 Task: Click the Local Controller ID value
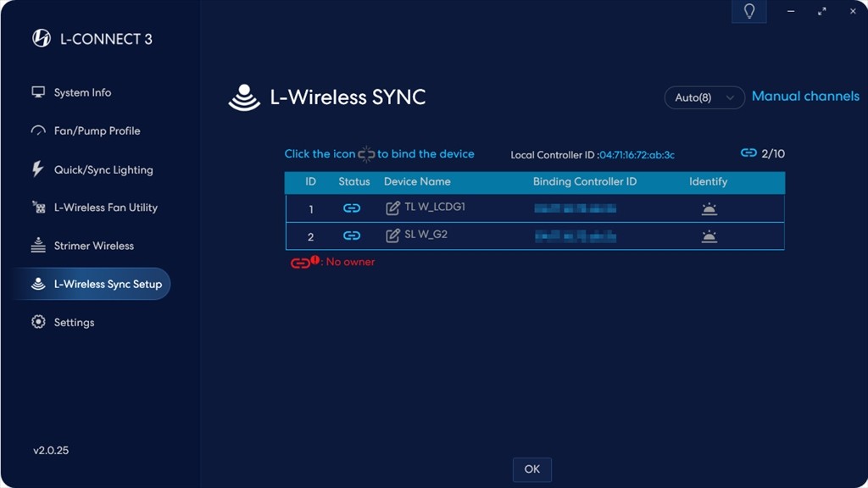point(637,155)
